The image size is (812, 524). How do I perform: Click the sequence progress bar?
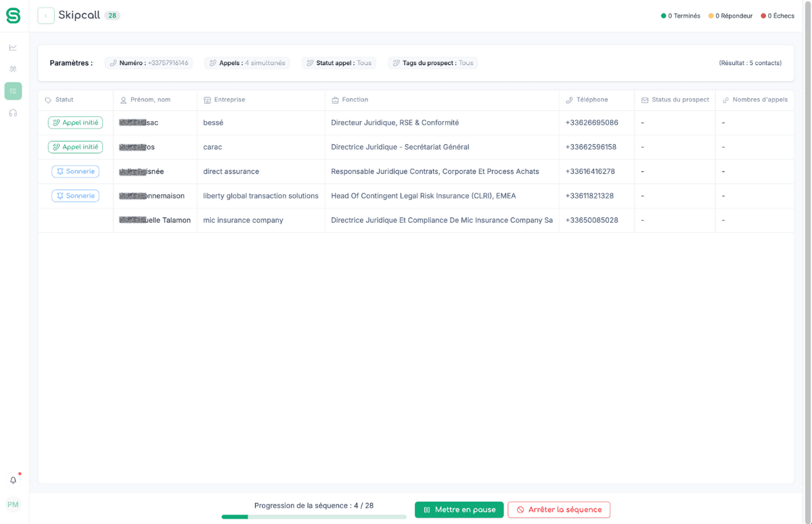point(314,517)
